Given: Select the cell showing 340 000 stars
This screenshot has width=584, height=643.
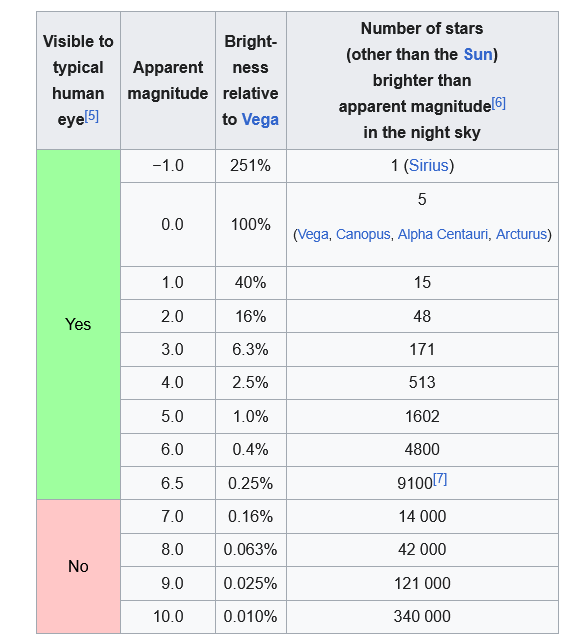Looking at the screenshot, I should tap(422, 617).
